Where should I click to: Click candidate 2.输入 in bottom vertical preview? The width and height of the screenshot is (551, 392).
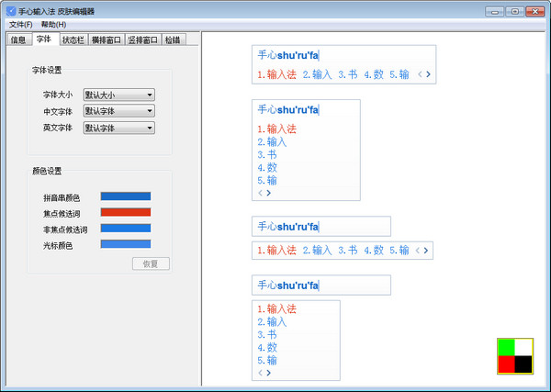tap(272, 321)
